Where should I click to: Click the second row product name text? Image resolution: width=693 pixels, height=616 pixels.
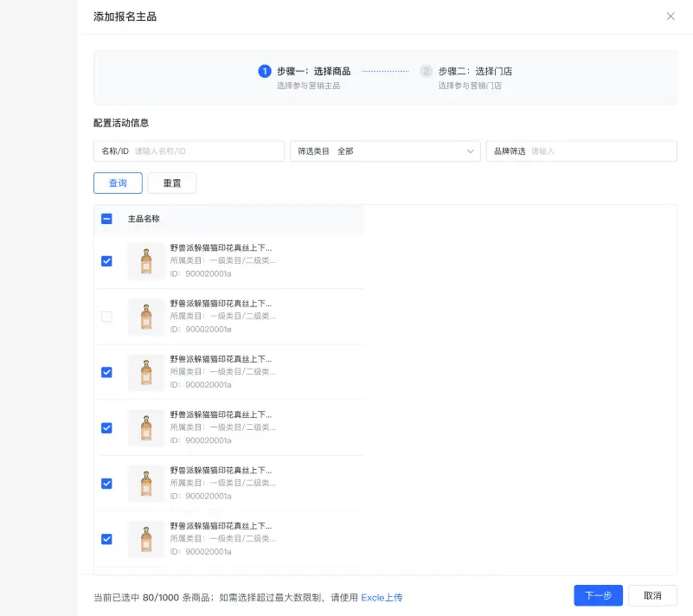(x=221, y=304)
